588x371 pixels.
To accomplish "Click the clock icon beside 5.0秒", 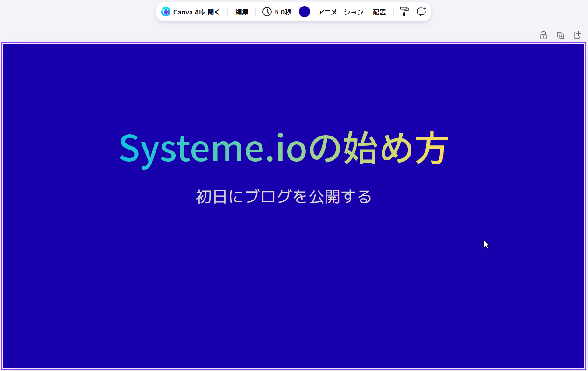I will (x=267, y=12).
